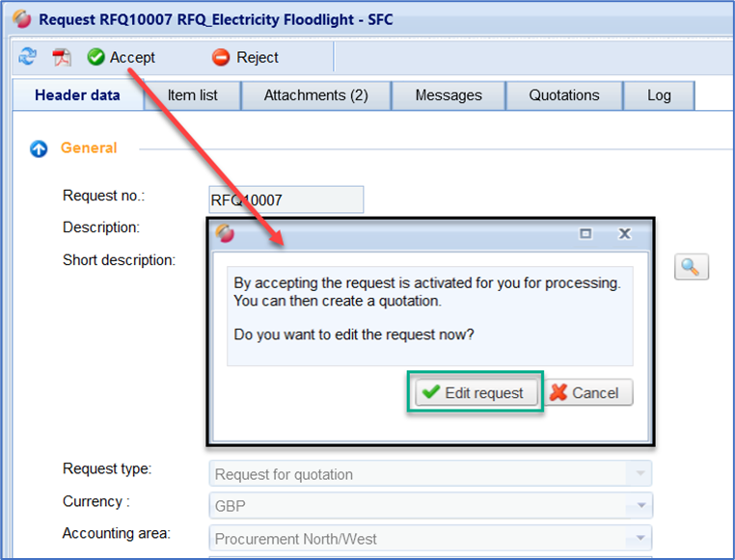Maximize the confirmation dialog
The image size is (735, 560).
[585, 233]
